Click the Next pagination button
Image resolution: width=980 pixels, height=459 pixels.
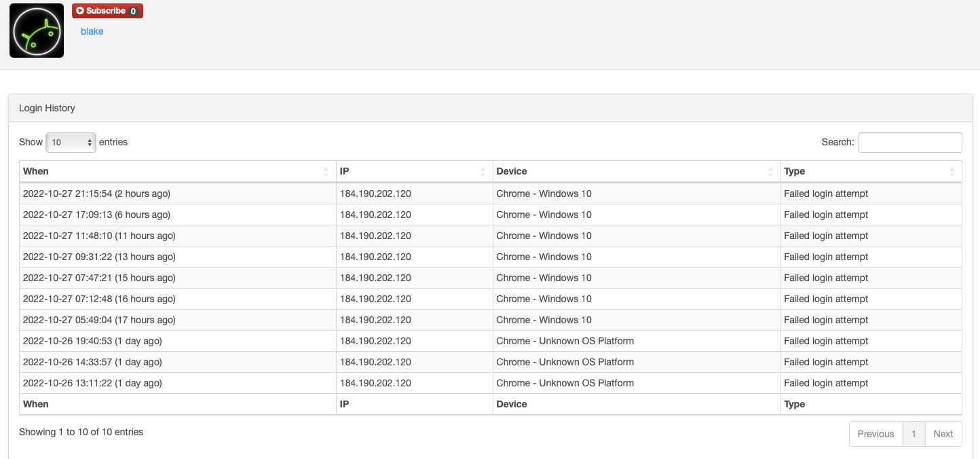(x=943, y=434)
